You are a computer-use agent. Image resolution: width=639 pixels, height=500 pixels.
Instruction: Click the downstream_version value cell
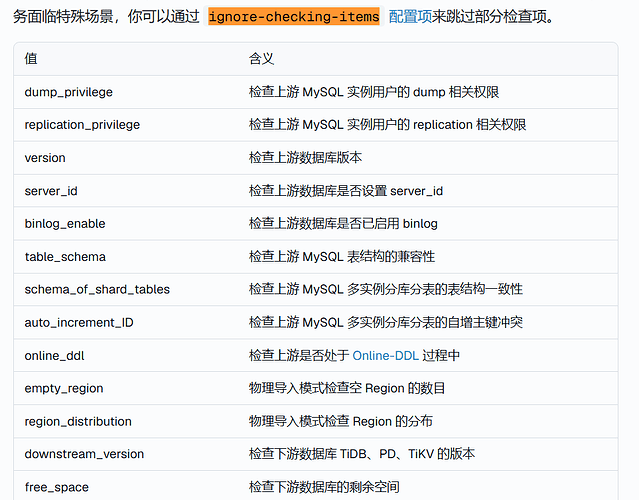click(84, 454)
